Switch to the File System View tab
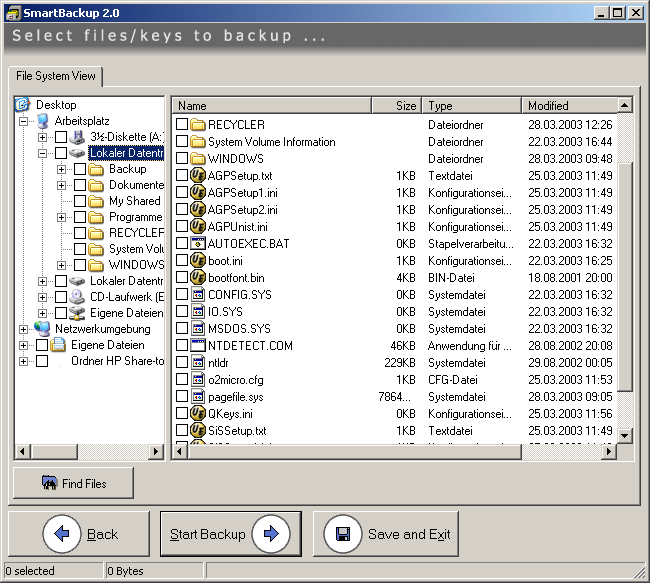The height and width of the screenshot is (583, 650). pyautogui.click(x=56, y=76)
